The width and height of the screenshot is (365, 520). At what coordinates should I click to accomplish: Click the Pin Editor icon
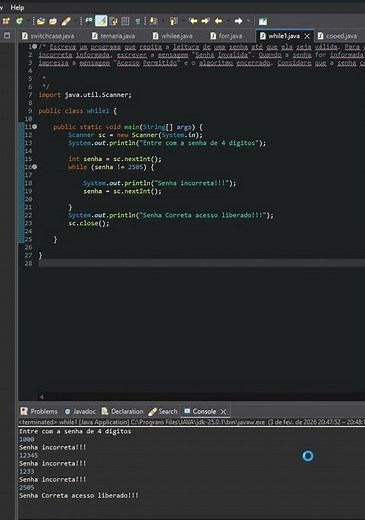263,21
